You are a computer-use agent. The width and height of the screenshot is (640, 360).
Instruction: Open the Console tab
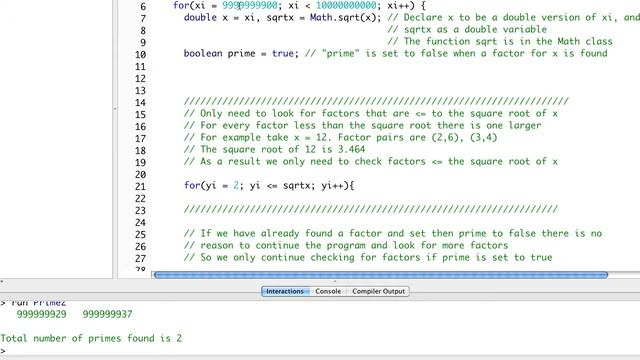pos(328,291)
